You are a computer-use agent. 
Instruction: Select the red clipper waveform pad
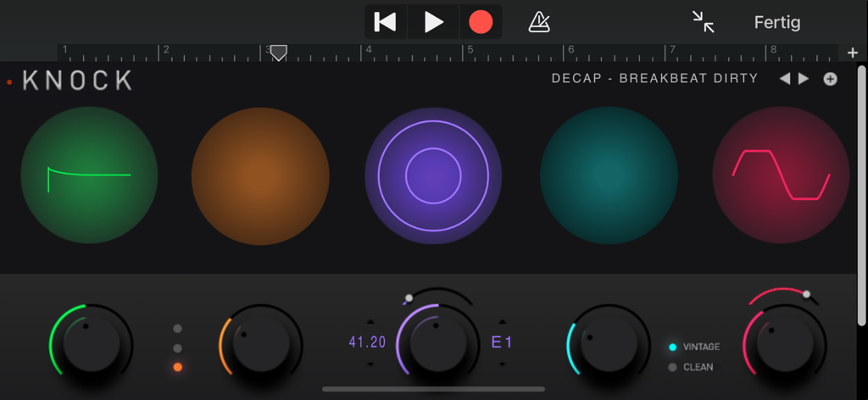781,175
